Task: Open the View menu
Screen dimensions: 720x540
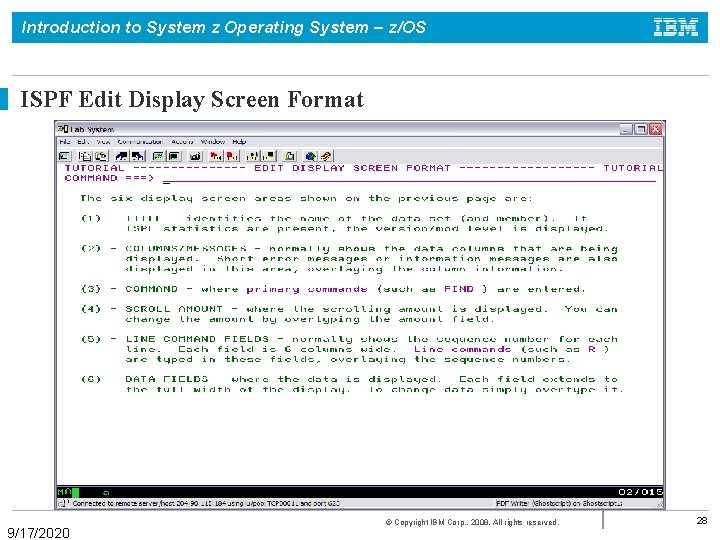Action: click(x=103, y=142)
